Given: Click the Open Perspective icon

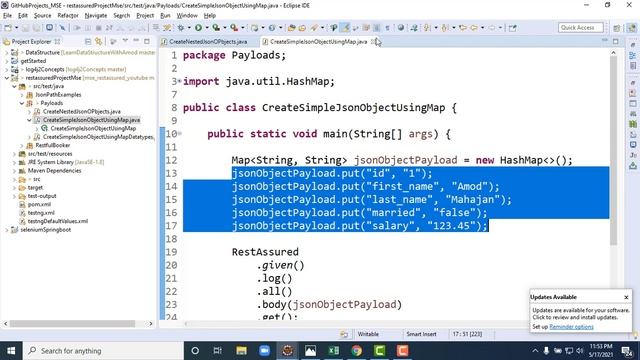Looking at the screenshot, I should (x=617, y=28).
